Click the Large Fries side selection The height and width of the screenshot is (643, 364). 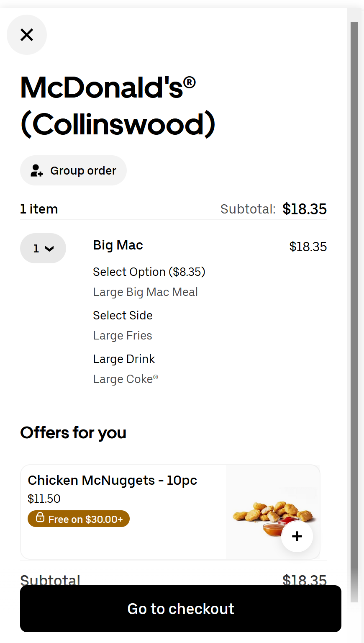tap(123, 336)
